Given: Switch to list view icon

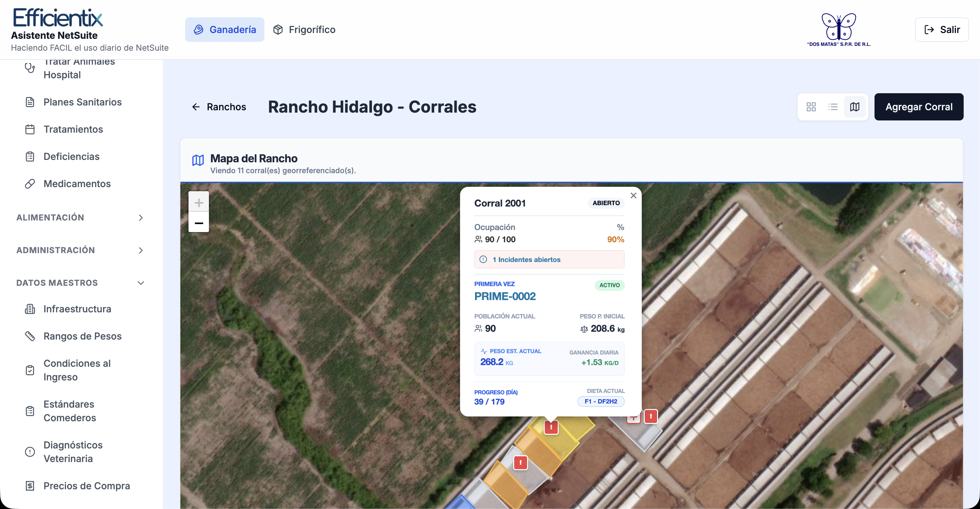Looking at the screenshot, I should 833,107.
